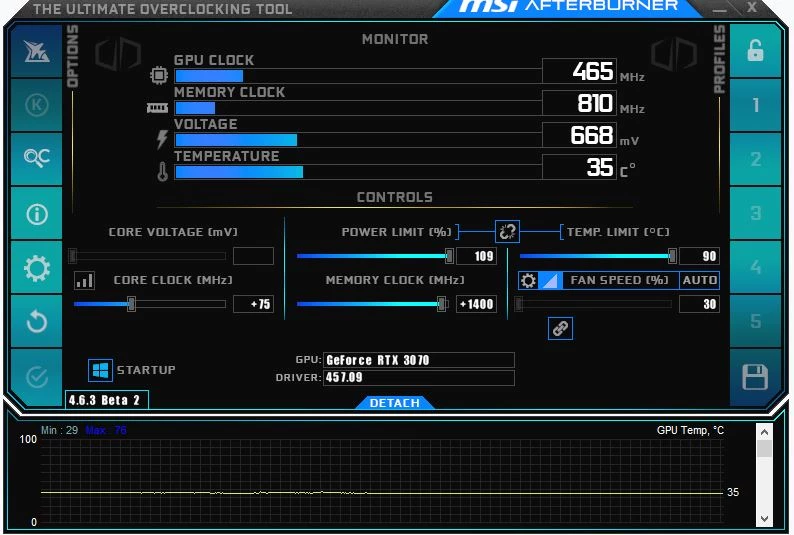
Task: Start the OC Scanner tool
Action: coord(36,158)
